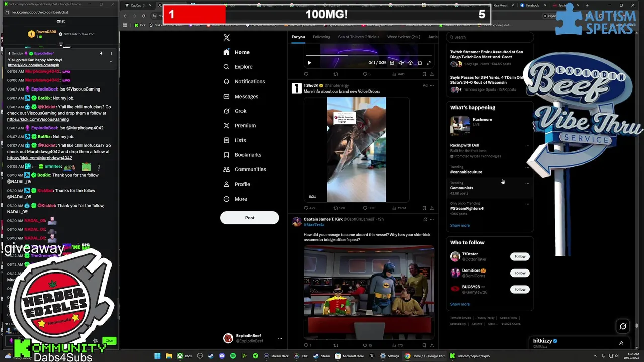Switch to the For you tab
644x362 pixels.
pyautogui.click(x=298, y=37)
